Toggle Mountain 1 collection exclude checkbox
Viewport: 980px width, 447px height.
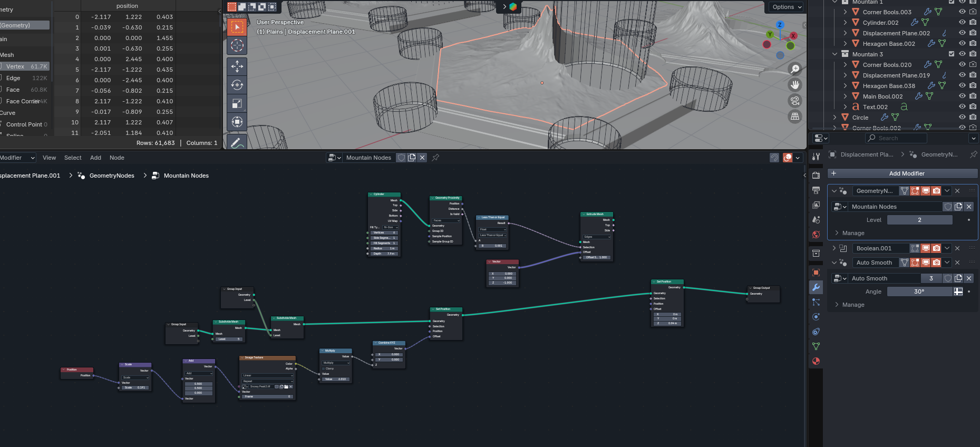952,2
